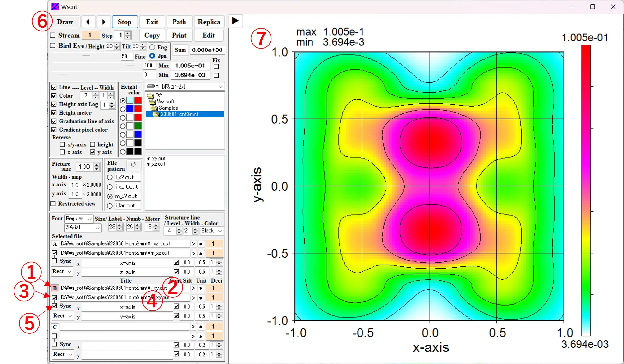Click the asterisk button on row B i_xy.out
The image size is (624, 364).
coord(201,288)
